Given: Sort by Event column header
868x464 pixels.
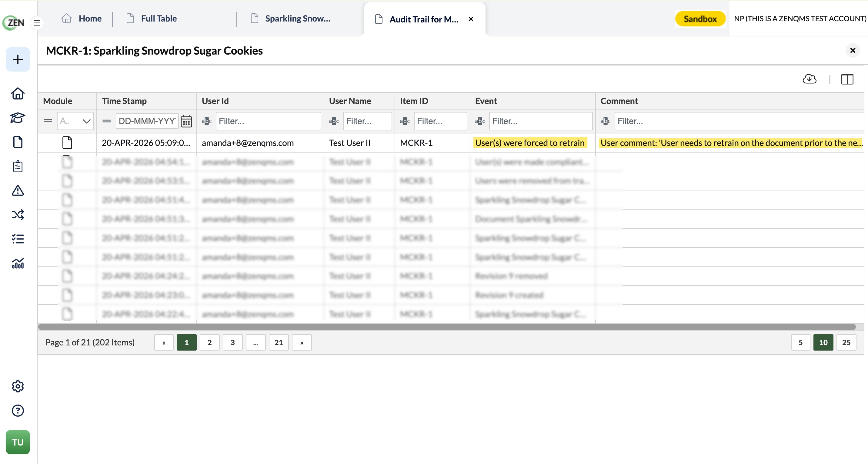Looking at the screenshot, I should 532,101.
